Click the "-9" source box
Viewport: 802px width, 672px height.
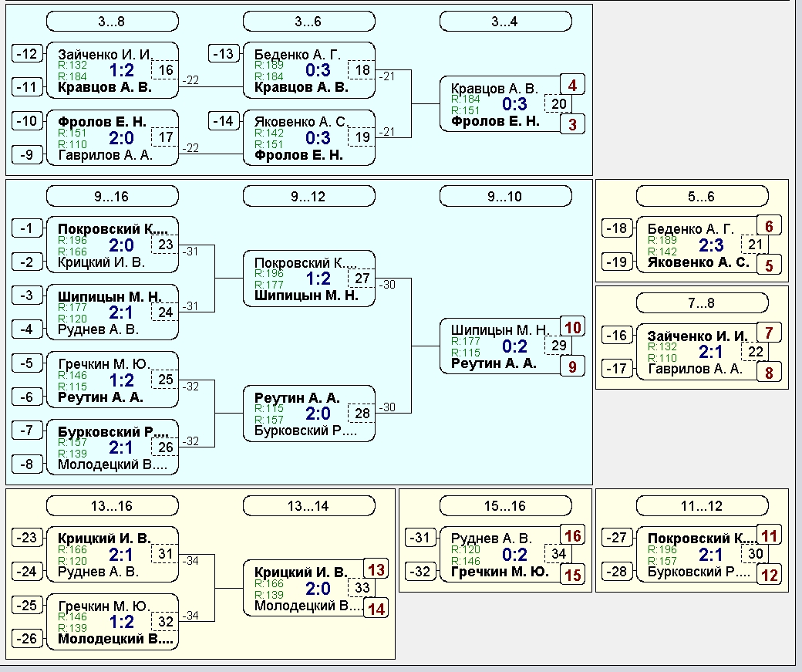point(26,154)
